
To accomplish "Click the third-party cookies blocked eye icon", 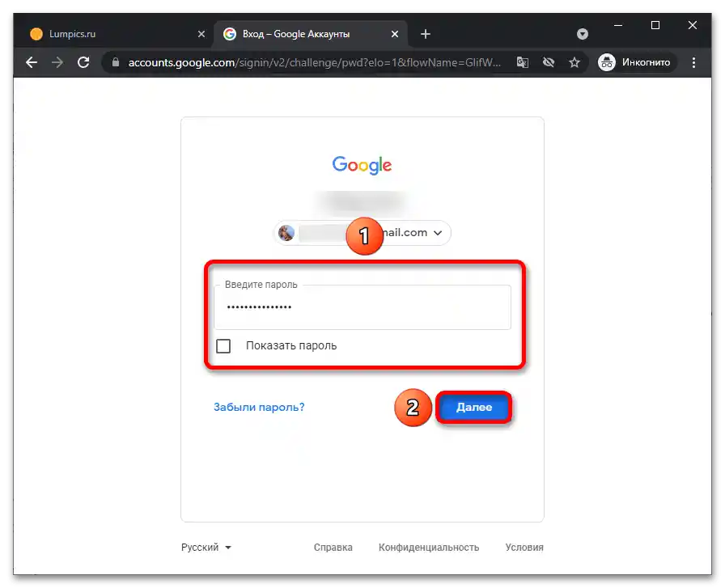I will pos(549,62).
